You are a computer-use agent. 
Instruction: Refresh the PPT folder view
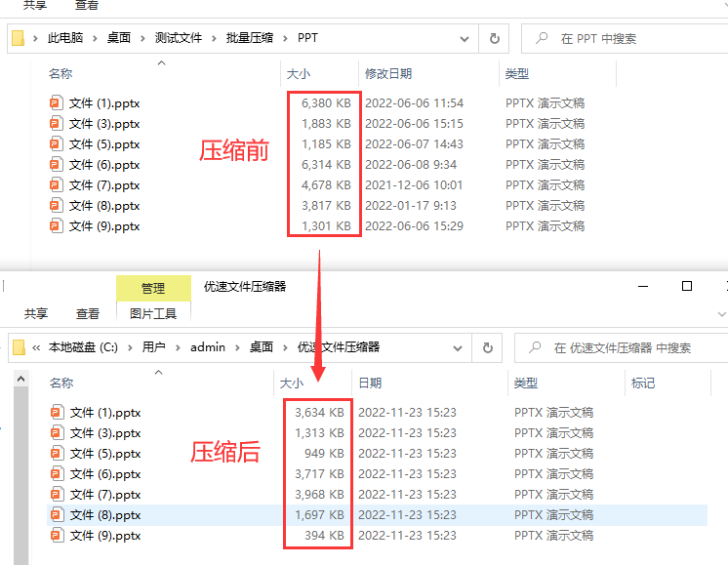[495, 38]
